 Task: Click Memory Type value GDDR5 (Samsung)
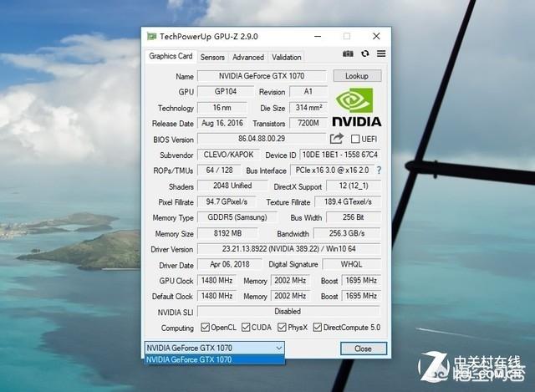pos(237,217)
